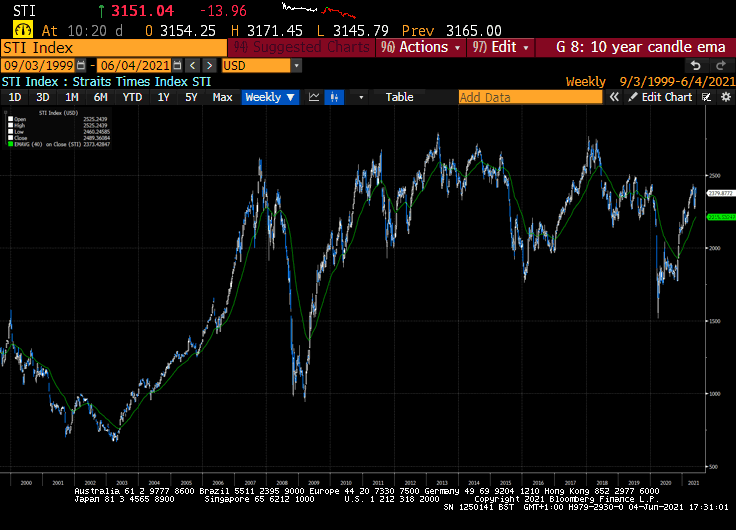The height and width of the screenshot is (530, 736).
Task: Click the 2021 label on time axis
Action: coord(693,483)
